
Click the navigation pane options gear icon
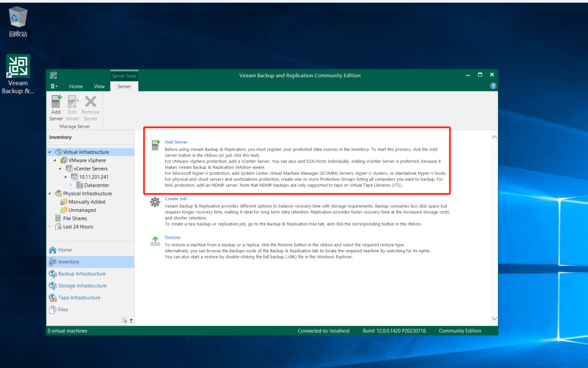124,321
